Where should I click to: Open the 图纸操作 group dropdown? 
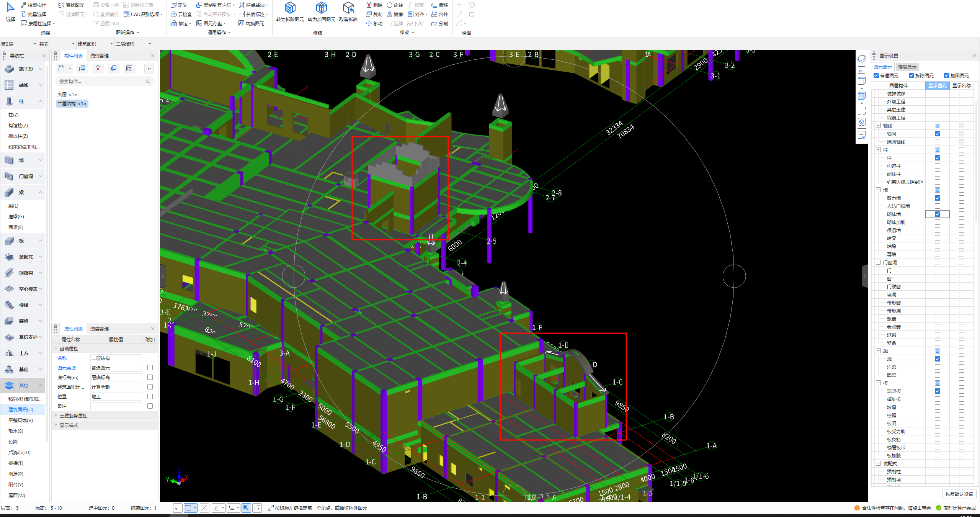click(127, 33)
